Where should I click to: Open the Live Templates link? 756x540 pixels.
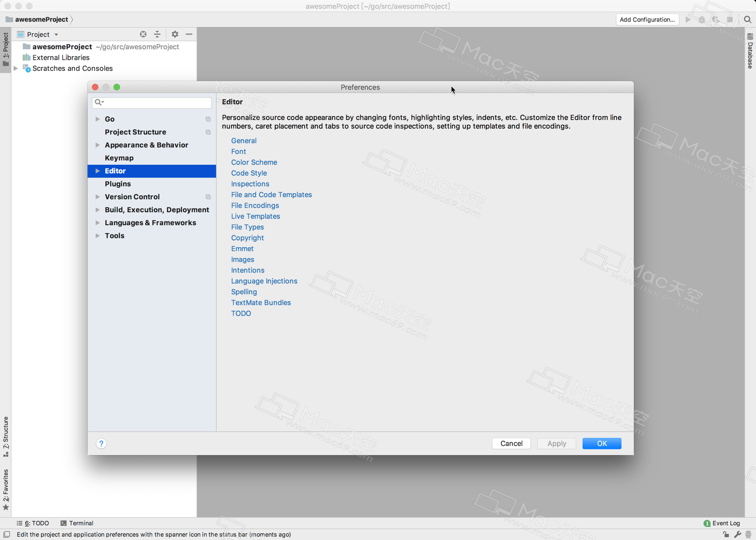click(256, 216)
